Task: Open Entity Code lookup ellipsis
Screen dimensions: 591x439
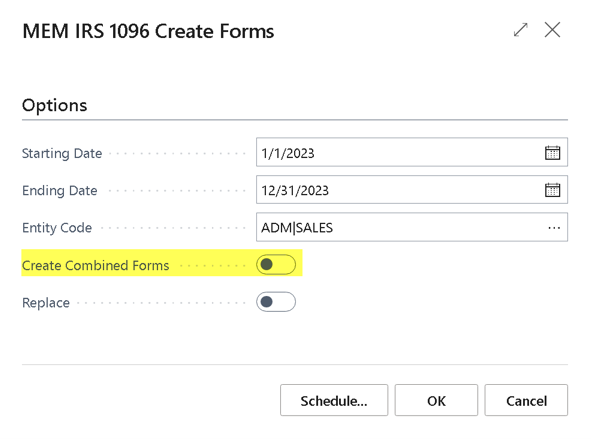Action: coord(554,228)
